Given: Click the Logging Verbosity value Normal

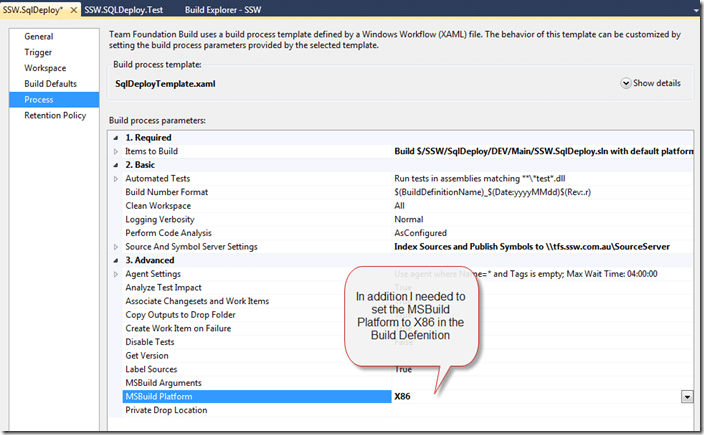Looking at the screenshot, I should (x=409, y=220).
